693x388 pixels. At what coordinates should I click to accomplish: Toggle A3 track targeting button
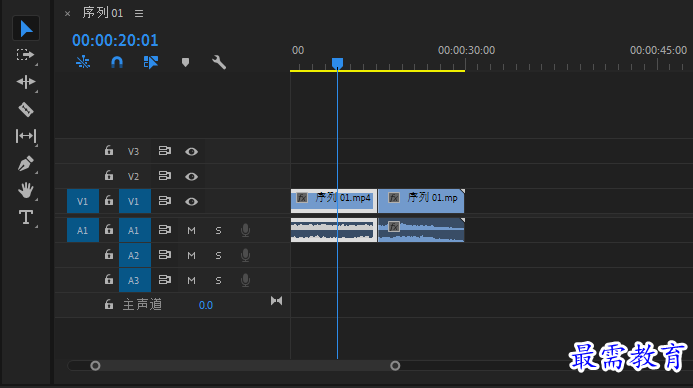pyautogui.click(x=135, y=280)
